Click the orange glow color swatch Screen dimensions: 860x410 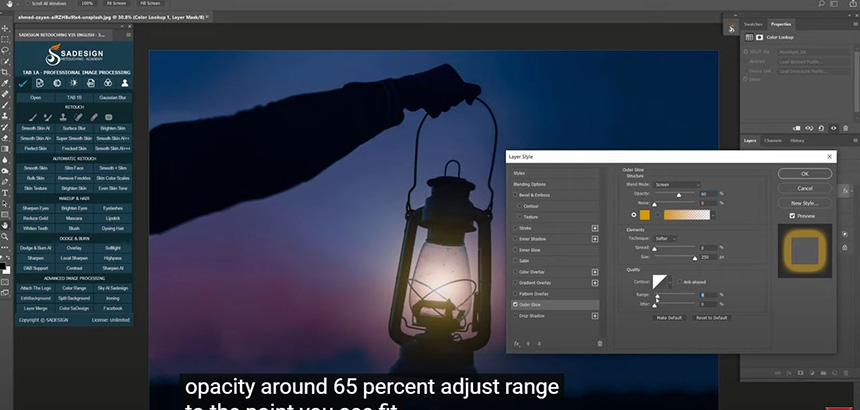click(x=644, y=214)
